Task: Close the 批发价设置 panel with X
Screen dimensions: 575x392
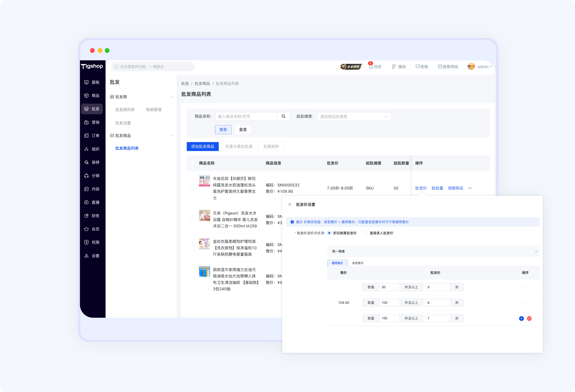Action: (x=290, y=204)
